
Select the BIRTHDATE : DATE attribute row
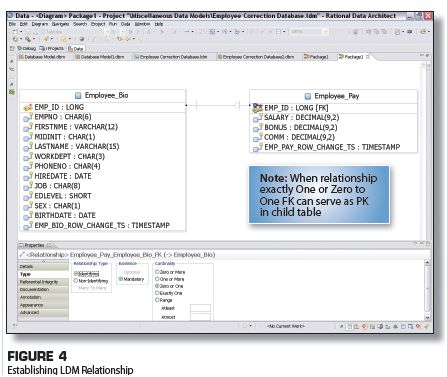[x=103, y=216]
